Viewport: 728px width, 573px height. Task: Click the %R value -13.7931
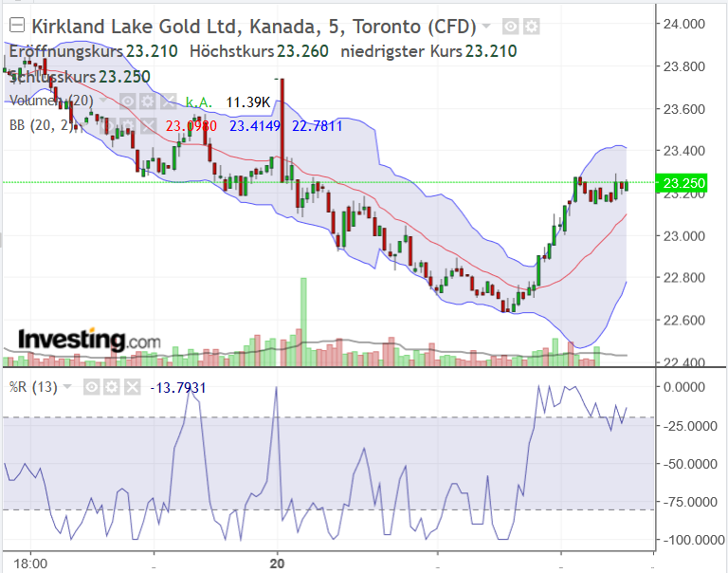(178, 388)
